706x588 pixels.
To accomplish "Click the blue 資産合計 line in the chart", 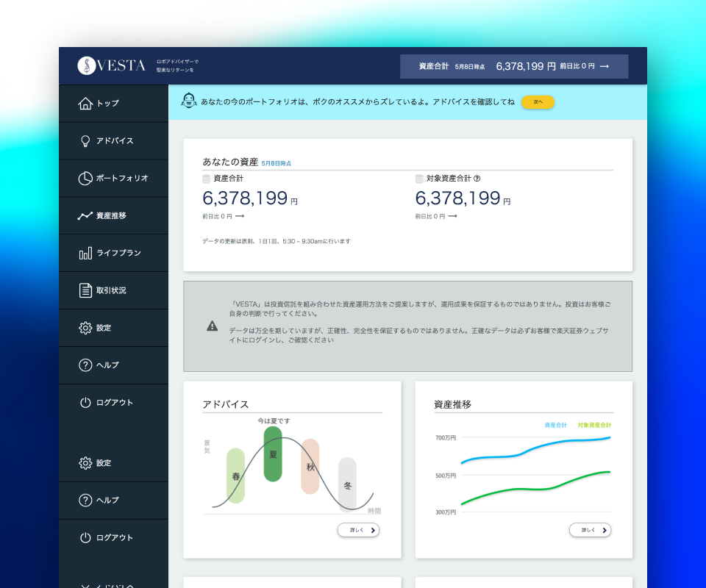I will click(x=536, y=450).
